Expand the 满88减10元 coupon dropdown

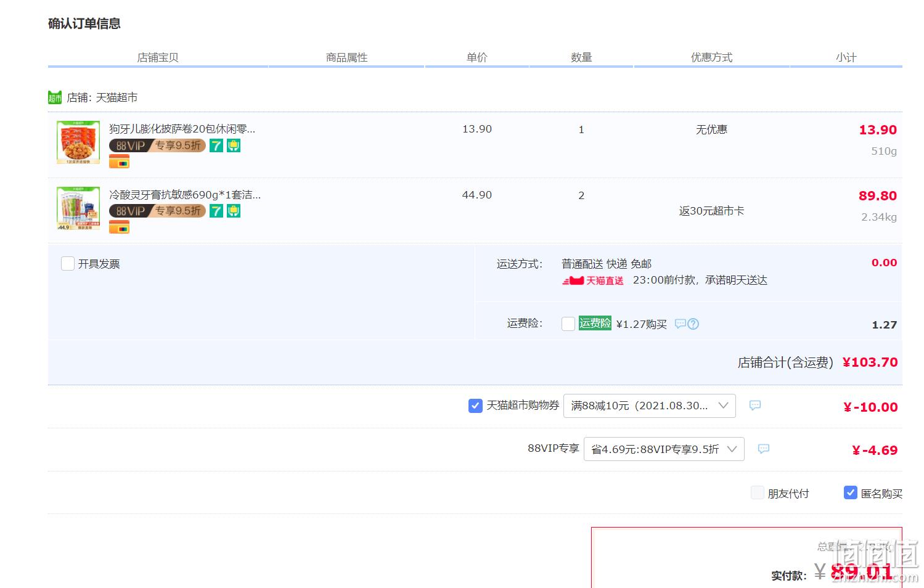tap(650, 406)
